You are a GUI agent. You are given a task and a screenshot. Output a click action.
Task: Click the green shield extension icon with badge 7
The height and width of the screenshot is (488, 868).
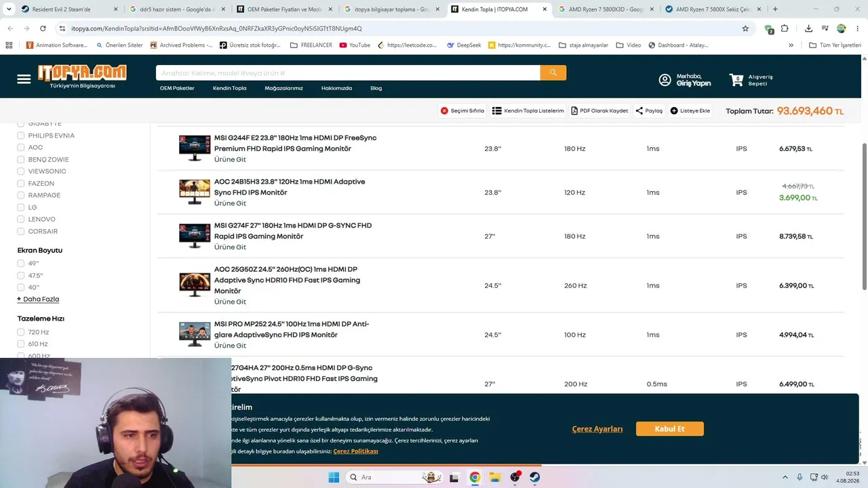[768, 29]
